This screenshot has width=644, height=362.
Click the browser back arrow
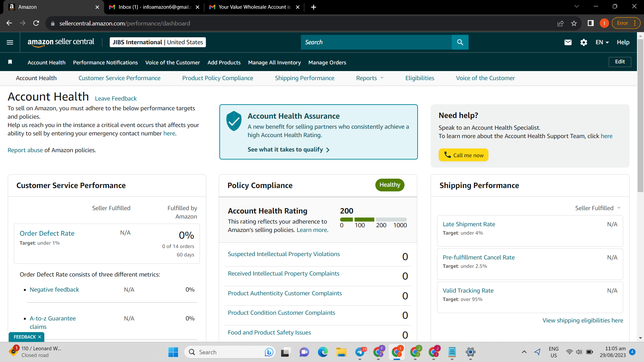pos(9,23)
